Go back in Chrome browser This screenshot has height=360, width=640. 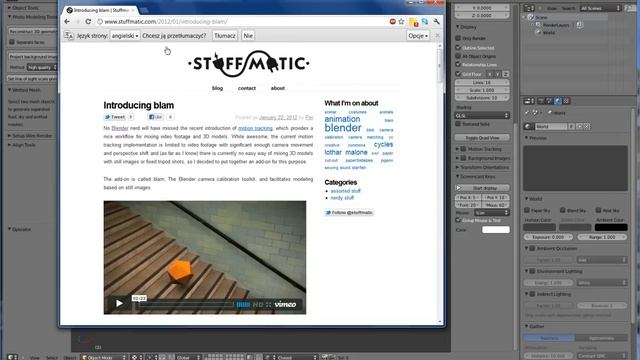click(x=67, y=22)
